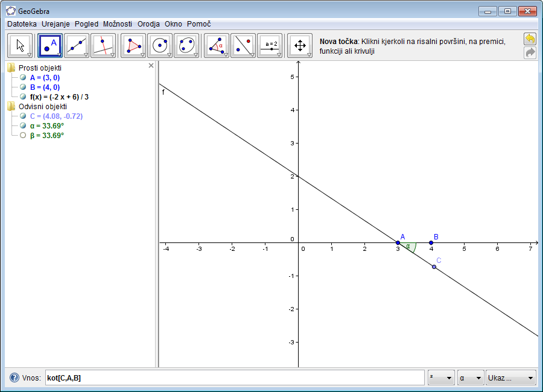This screenshot has width=543, height=392.
Task: Show hidden angle β in algebra view
Action: click(23, 136)
